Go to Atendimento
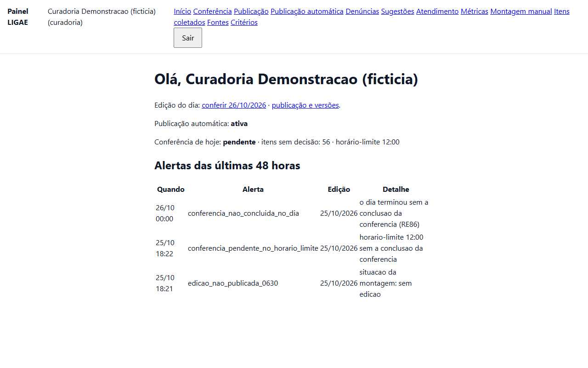This screenshot has height=368, width=588. pyautogui.click(x=437, y=11)
